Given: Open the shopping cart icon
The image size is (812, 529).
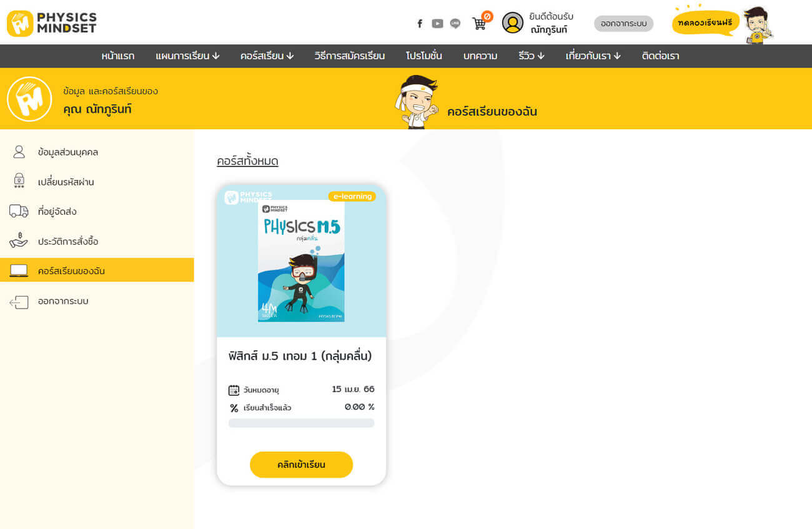Looking at the screenshot, I should (x=479, y=23).
